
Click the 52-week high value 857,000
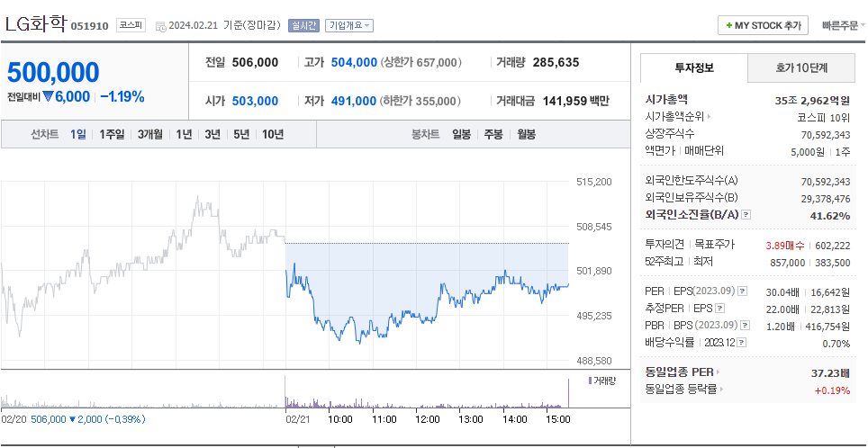(x=788, y=263)
